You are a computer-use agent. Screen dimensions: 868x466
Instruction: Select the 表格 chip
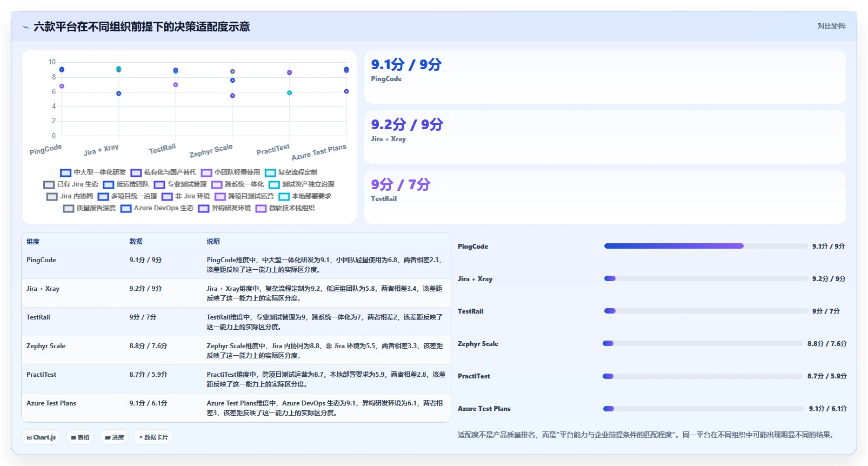80,437
